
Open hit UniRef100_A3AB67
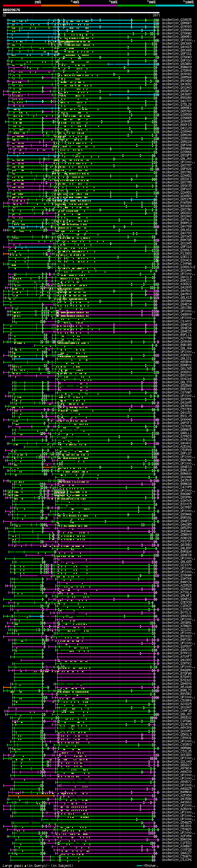point(177,846)
